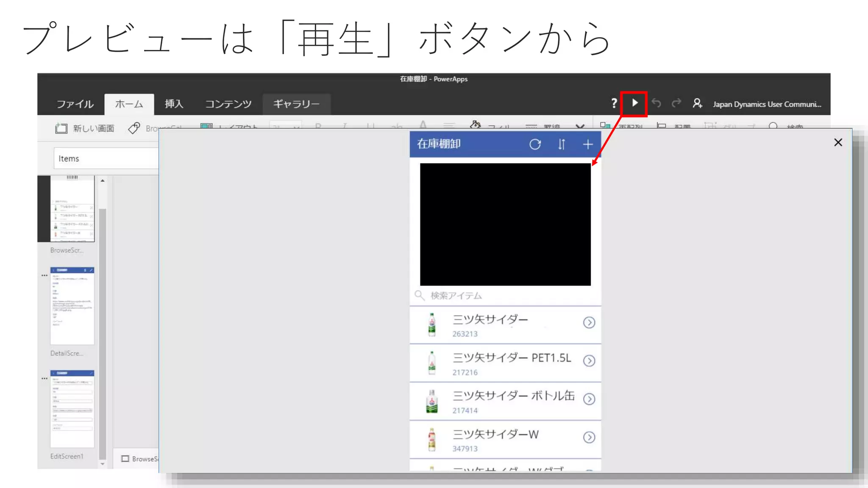Click the Japan Dynamics User Communi... account name

(x=767, y=104)
